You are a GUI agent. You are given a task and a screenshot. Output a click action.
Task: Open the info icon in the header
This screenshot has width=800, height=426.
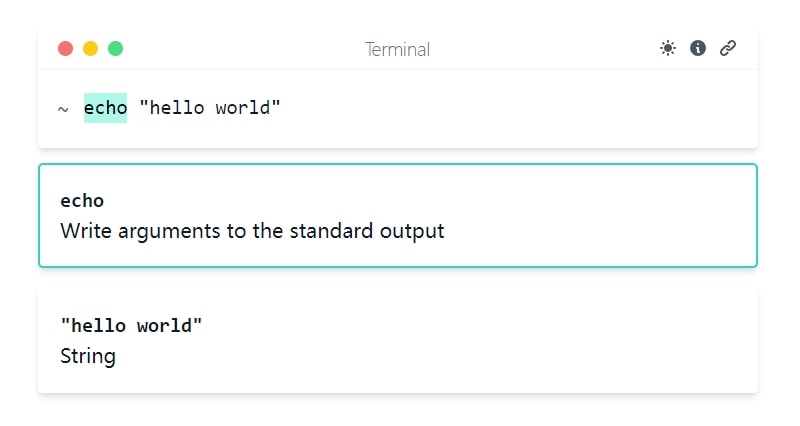point(698,48)
